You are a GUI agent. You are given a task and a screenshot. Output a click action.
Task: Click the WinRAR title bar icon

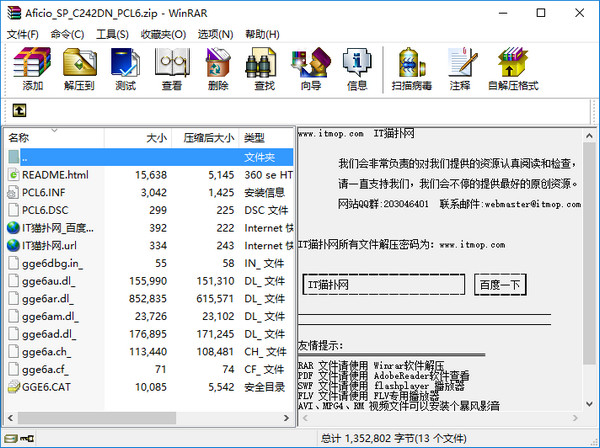[14, 13]
